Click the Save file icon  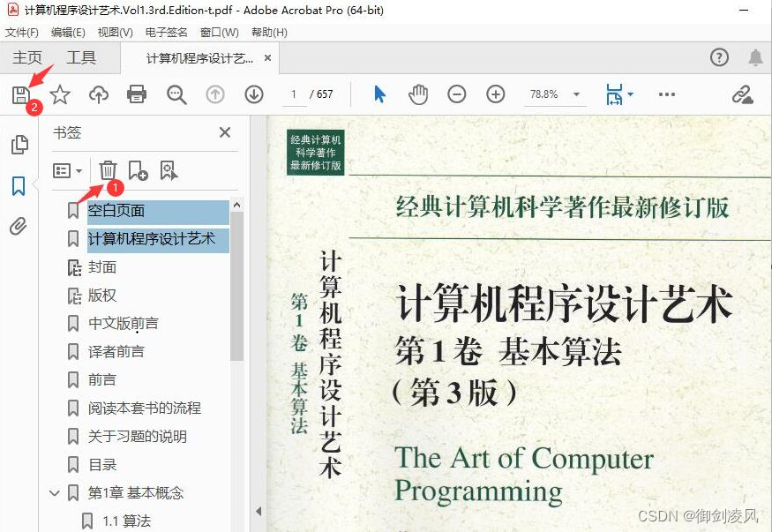pos(20,94)
